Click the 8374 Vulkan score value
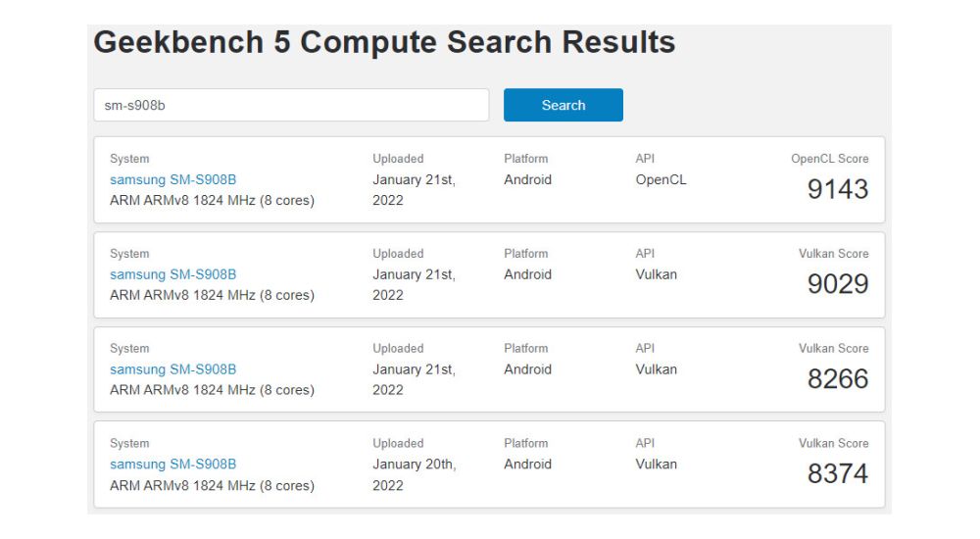The image size is (980, 539). 837,474
